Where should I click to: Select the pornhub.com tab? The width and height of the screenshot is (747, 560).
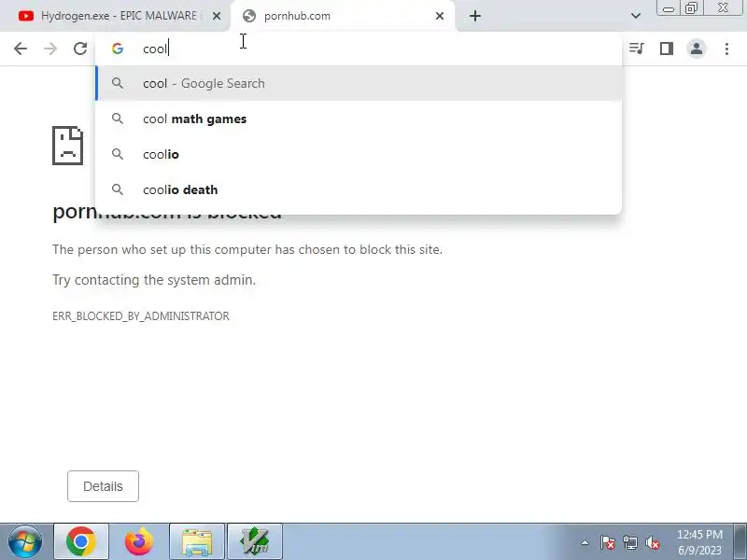point(343,16)
